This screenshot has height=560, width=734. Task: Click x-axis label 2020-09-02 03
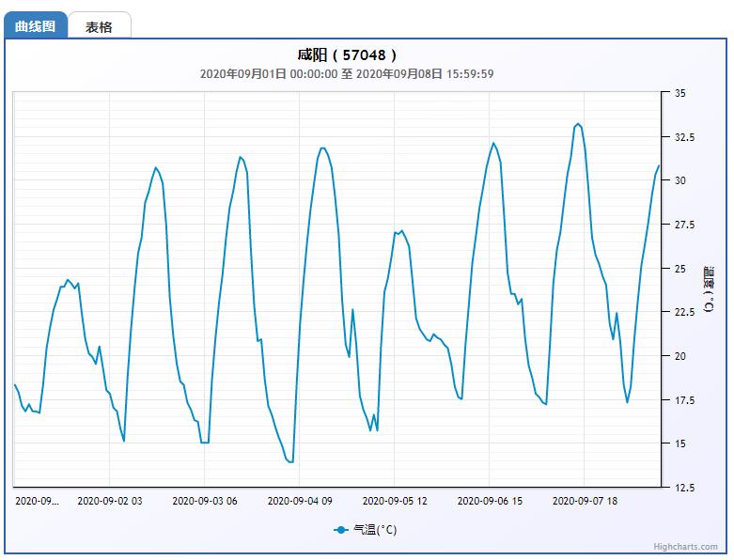(x=110, y=501)
